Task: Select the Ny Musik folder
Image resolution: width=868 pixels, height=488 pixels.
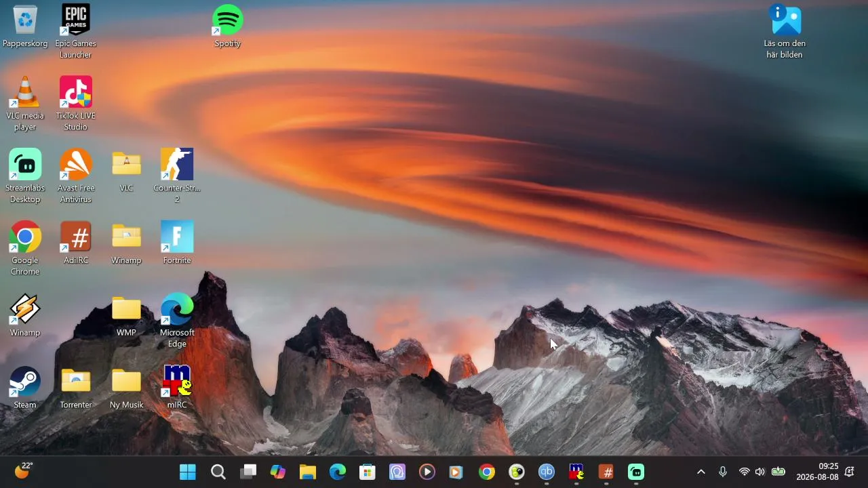Action: point(126,388)
